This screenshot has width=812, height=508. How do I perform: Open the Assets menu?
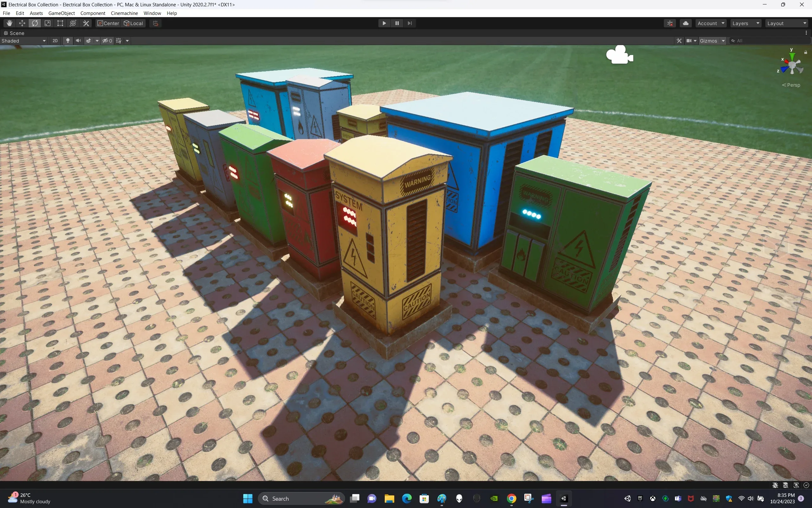pyautogui.click(x=36, y=13)
